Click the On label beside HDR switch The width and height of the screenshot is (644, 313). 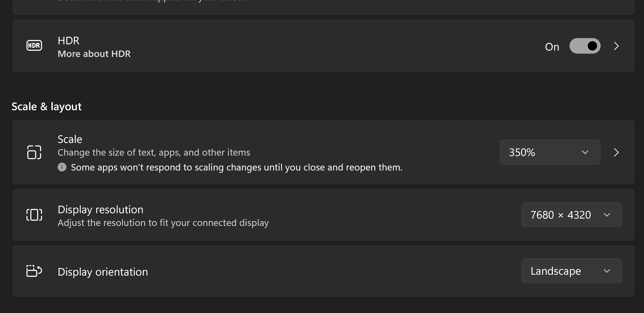pos(552,47)
